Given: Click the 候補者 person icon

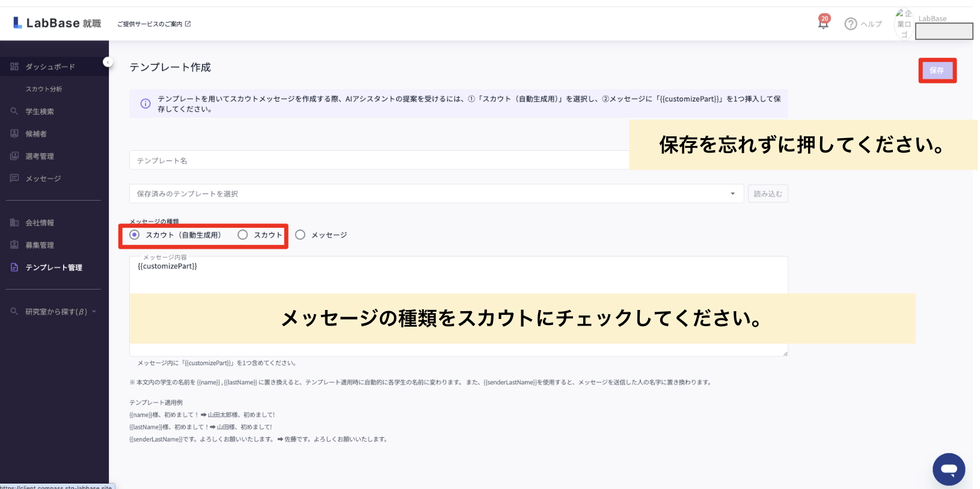Looking at the screenshot, I should 14,133.
